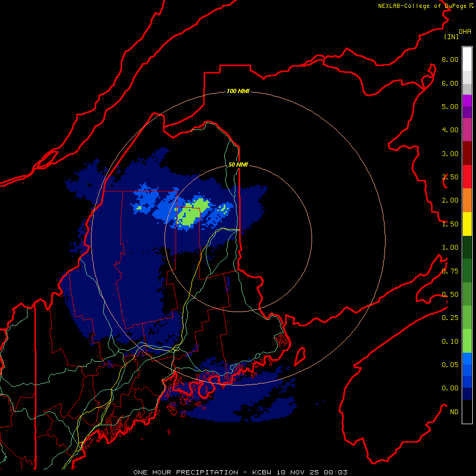
Task: Click the 1.00 legend value
Action: (x=450, y=248)
